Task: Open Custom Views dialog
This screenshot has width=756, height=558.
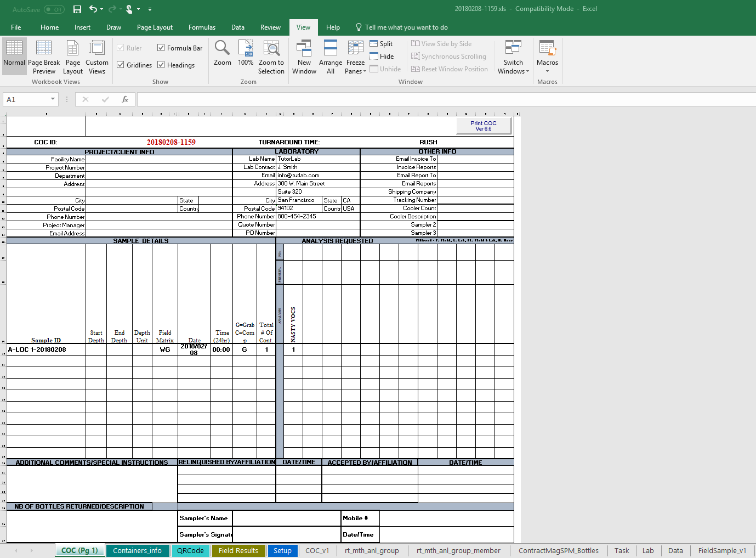Action: 97,57
